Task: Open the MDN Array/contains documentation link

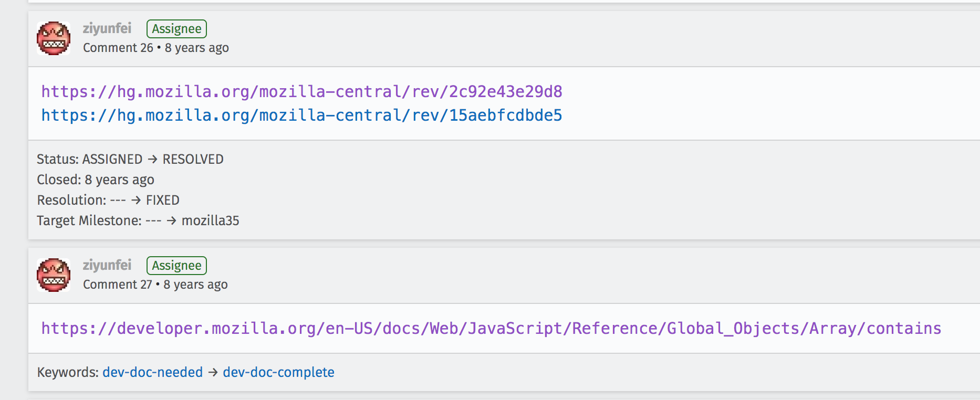Action: click(x=491, y=329)
